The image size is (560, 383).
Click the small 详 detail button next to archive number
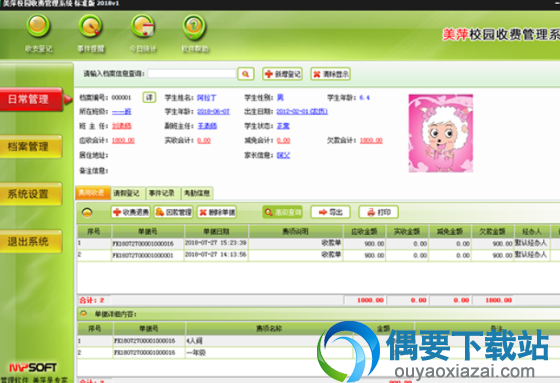pos(149,97)
